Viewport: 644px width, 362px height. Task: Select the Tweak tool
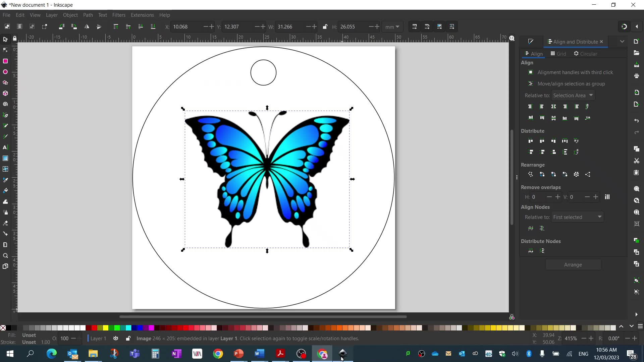coord(5,201)
